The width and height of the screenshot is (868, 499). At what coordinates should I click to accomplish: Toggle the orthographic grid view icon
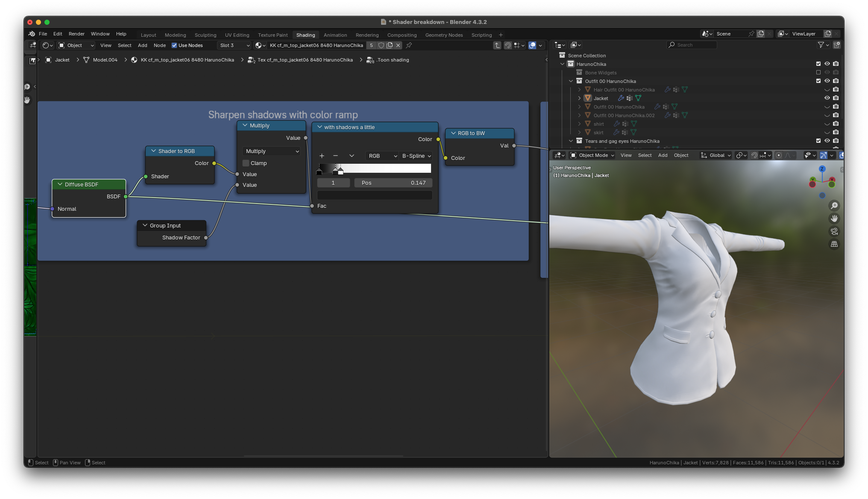click(x=834, y=244)
